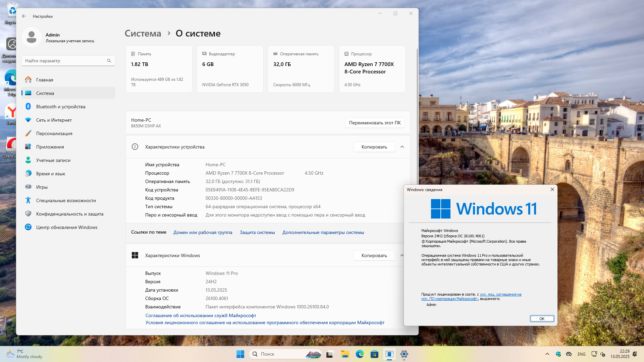
Task: Select Приложения in sidebar
Action: point(50,147)
